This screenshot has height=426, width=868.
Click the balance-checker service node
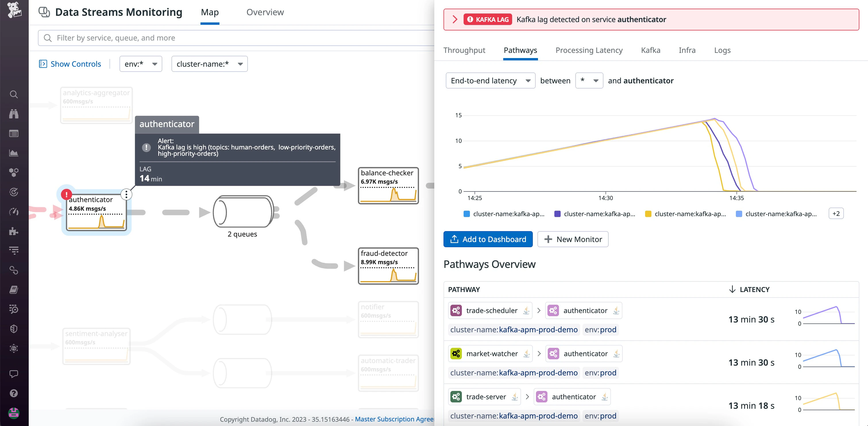point(388,185)
